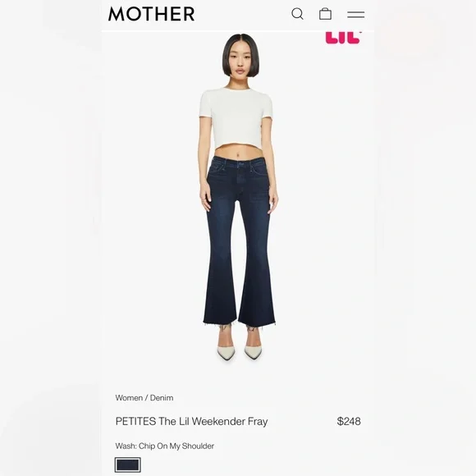Click the Wash: Chip On My Shoulder label

point(164,446)
